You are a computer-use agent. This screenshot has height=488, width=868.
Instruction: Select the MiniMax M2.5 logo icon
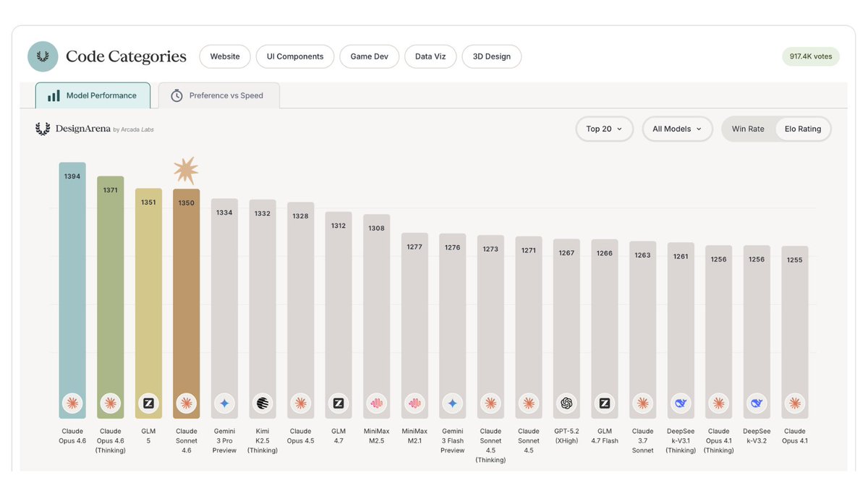pos(376,403)
